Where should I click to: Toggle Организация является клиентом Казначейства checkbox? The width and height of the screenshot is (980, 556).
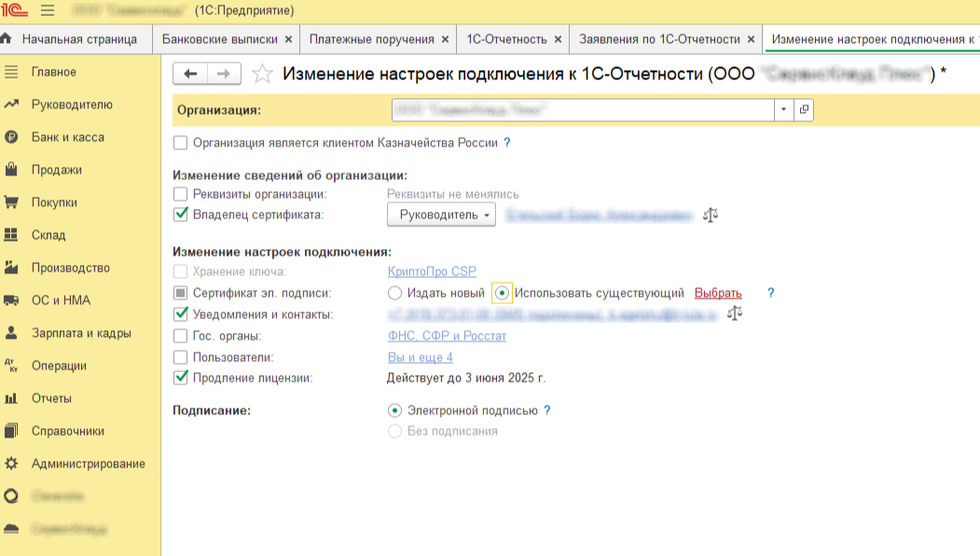(180, 143)
